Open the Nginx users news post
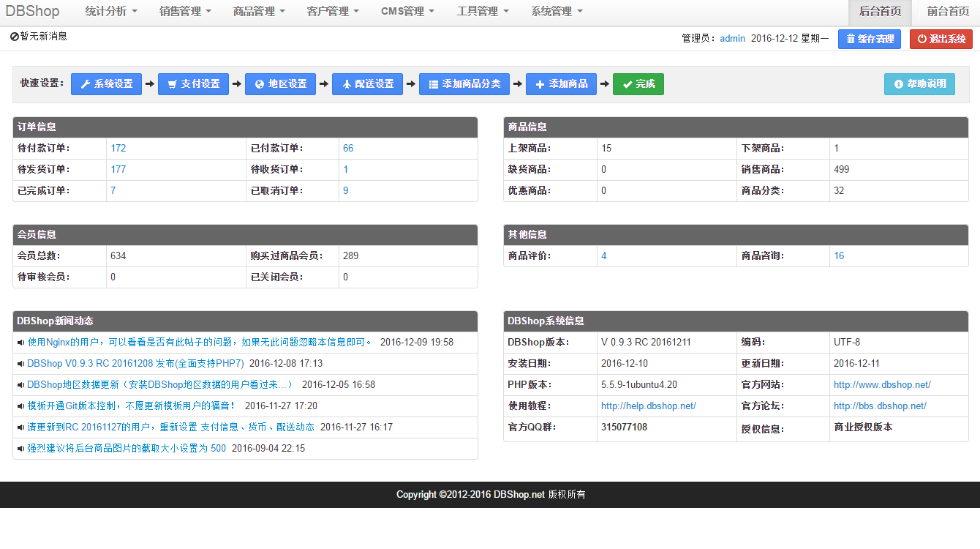The height and width of the screenshot is (549, 980). pyautogui.click(x=200, y=342)
